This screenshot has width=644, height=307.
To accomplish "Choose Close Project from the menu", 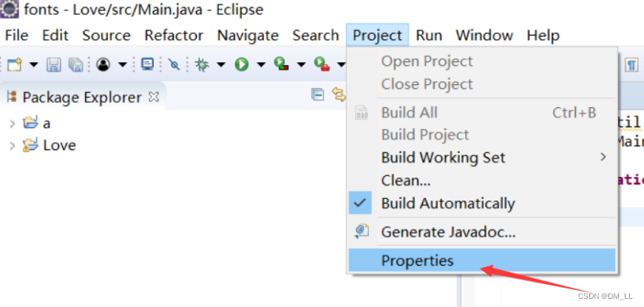I will pyautogui.click(x=482, y=84).
